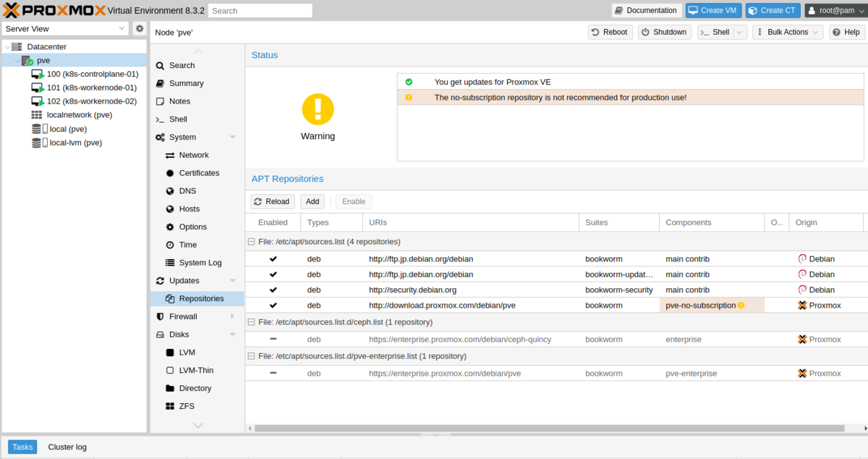
Task: Open the Hosts menu item
Action: point(197,209)
